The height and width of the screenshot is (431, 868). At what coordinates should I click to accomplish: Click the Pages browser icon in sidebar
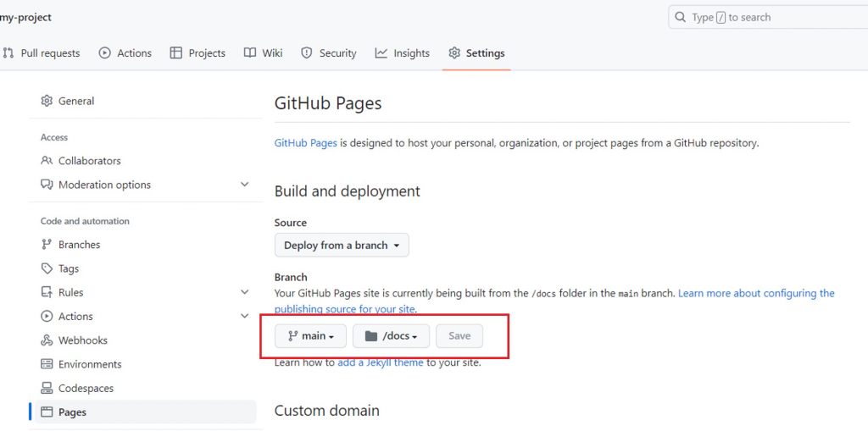tap(47, 412)
